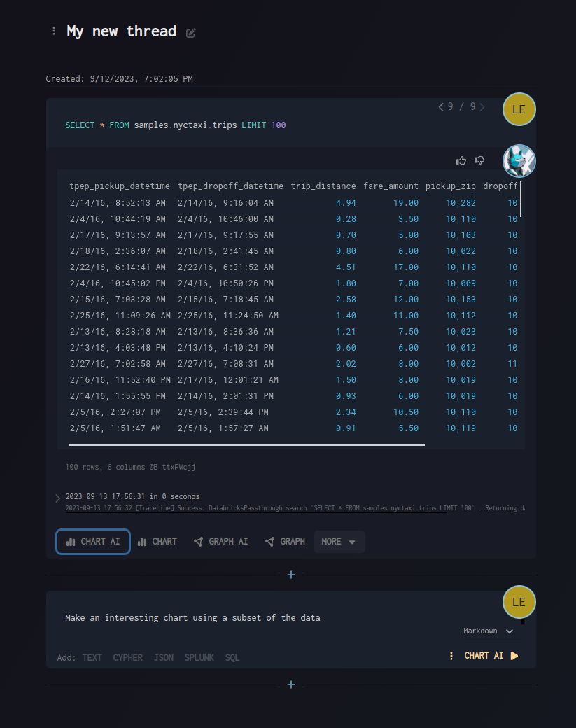Click the GRAPH button
The image size is (576, 728).
[x=285, y=542]
